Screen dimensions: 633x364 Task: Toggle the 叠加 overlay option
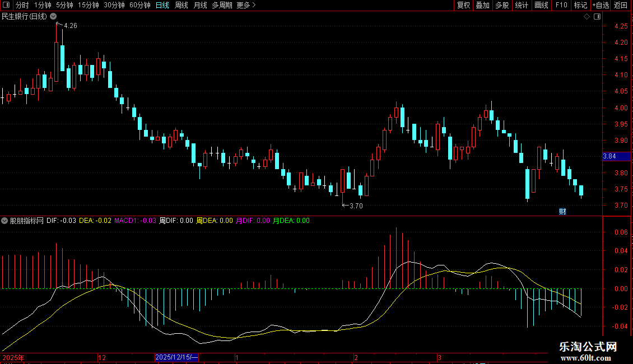482,5
